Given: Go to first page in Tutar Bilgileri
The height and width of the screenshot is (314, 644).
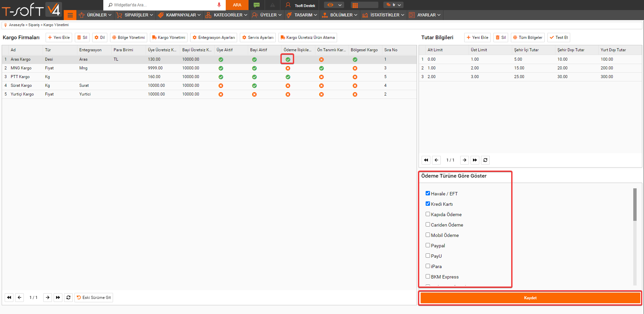Looking at the screenshot, I should point(426,160).
